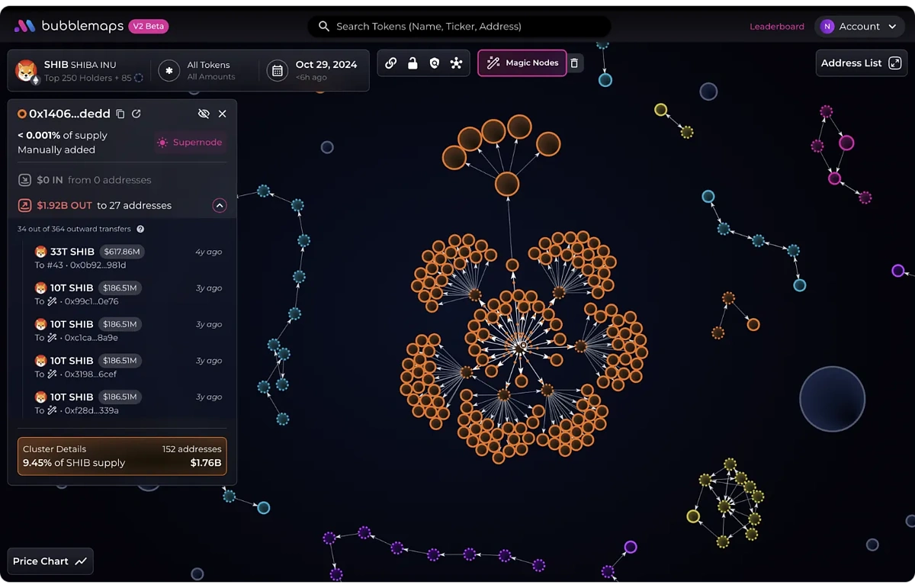Click the contract scan shield icon

point(435,63)
